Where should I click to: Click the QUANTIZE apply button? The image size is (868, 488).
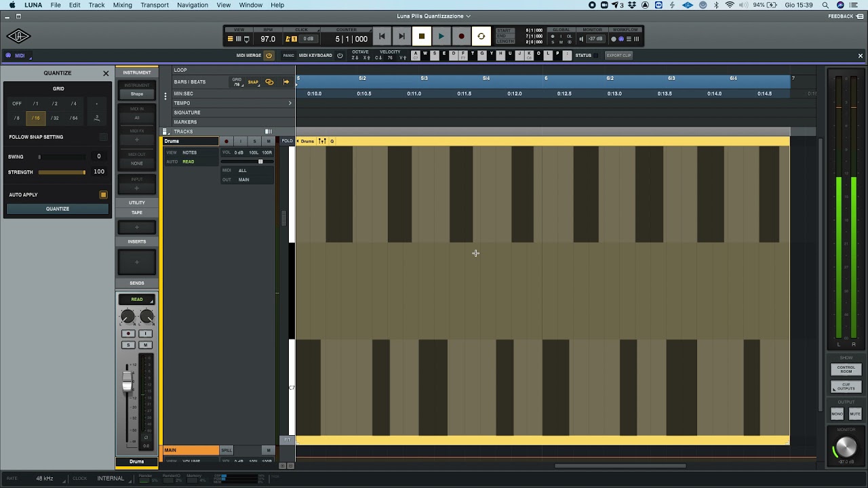tap(58, 209)
